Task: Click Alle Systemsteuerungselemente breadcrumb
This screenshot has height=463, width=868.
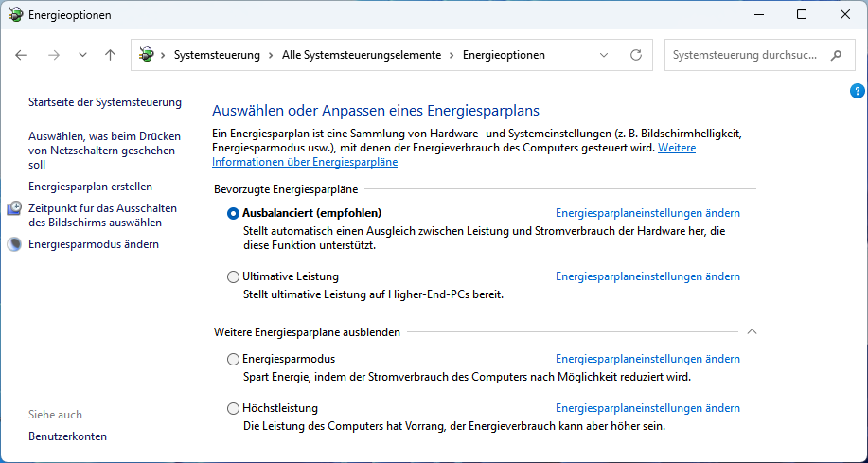Action: pos(361,55)
